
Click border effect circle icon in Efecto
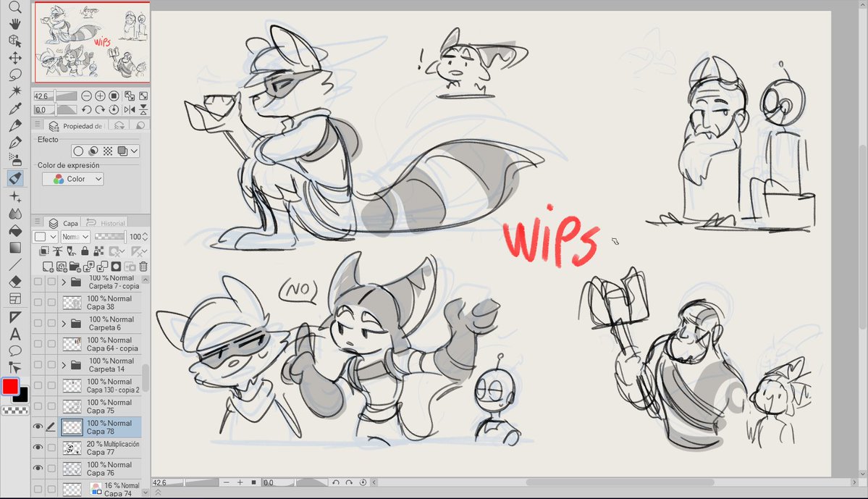click(79, 151)
